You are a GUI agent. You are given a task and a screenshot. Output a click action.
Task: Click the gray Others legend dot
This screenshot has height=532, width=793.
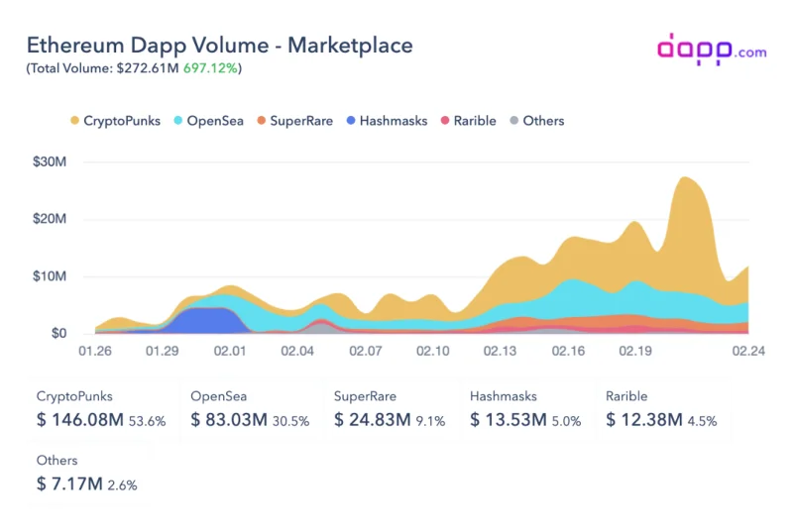[513, 120]
